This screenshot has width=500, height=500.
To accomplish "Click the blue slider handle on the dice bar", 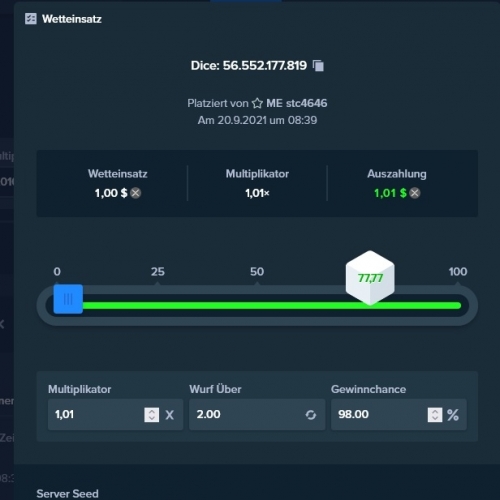I will click(x=68, y=299).
